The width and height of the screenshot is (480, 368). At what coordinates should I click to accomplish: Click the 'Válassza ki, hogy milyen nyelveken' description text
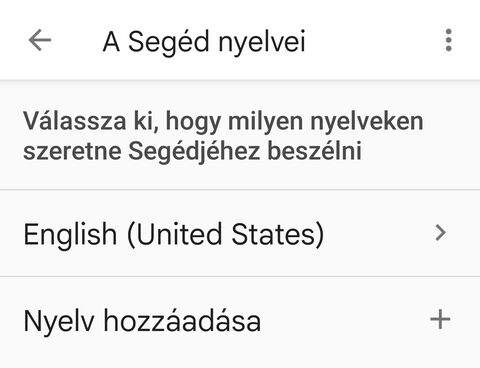click(x=223, y=122)
